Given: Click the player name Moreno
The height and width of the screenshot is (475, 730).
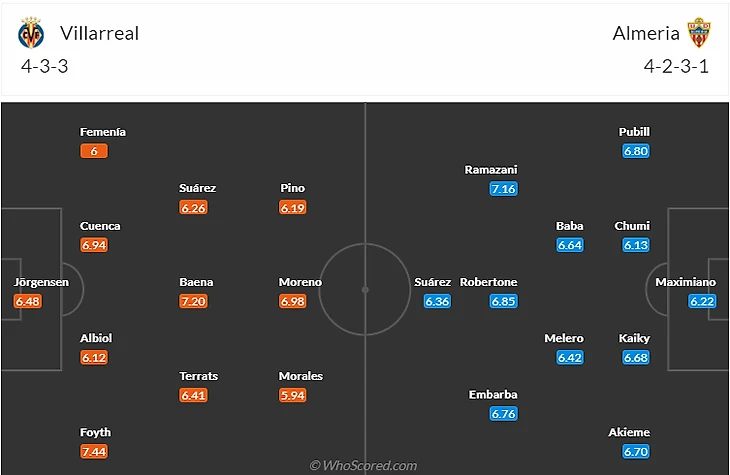Looking at the screenshot, I should tap(300, 282).
